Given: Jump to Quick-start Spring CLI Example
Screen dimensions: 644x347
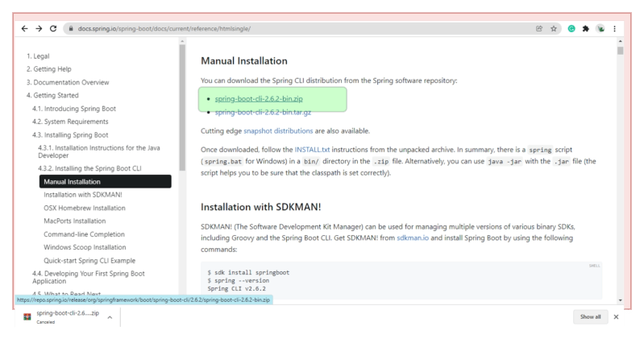Looking at the screenshot, I should point(89,261).
